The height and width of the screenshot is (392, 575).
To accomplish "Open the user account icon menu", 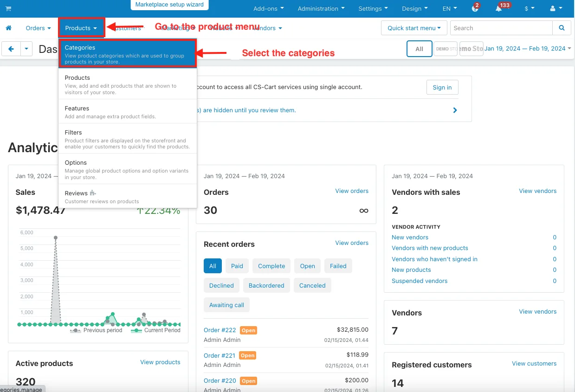I will 555,8.
